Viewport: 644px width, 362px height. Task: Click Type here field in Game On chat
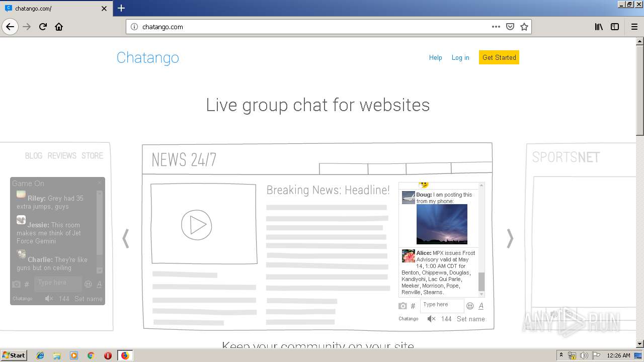[58, 283]
